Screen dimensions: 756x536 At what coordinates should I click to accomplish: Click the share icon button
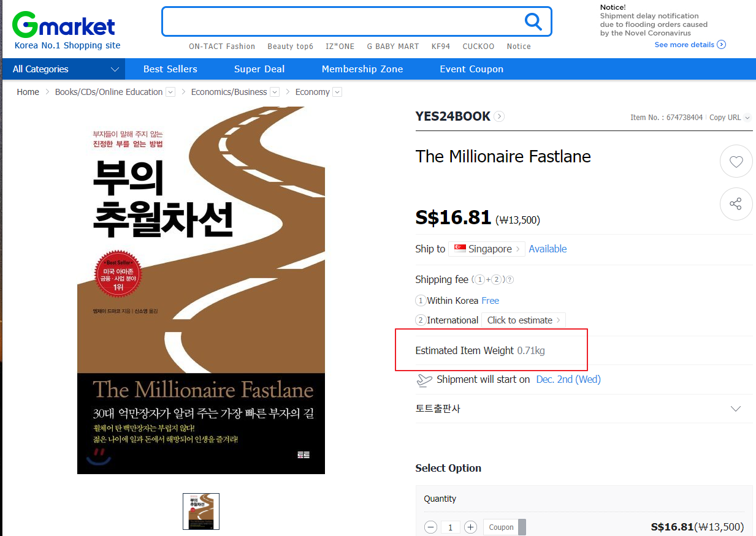(736, 204)
